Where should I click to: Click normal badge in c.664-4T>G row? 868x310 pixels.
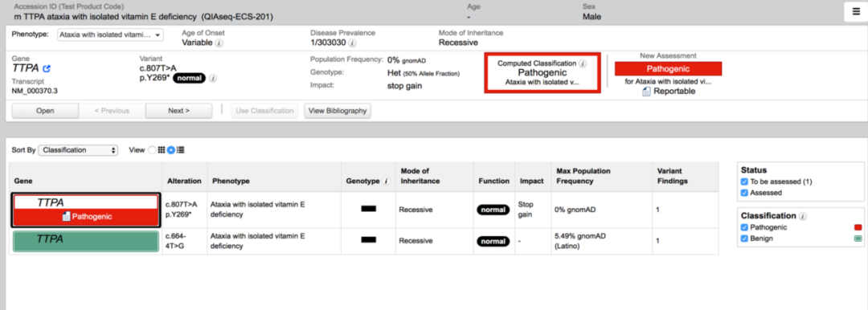[x=493, y=242]
